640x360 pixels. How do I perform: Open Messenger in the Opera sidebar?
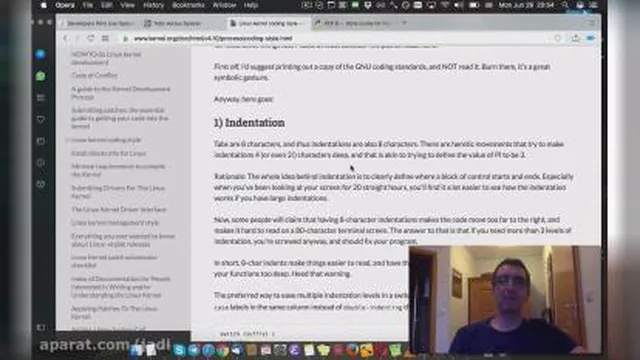point(40,54)
